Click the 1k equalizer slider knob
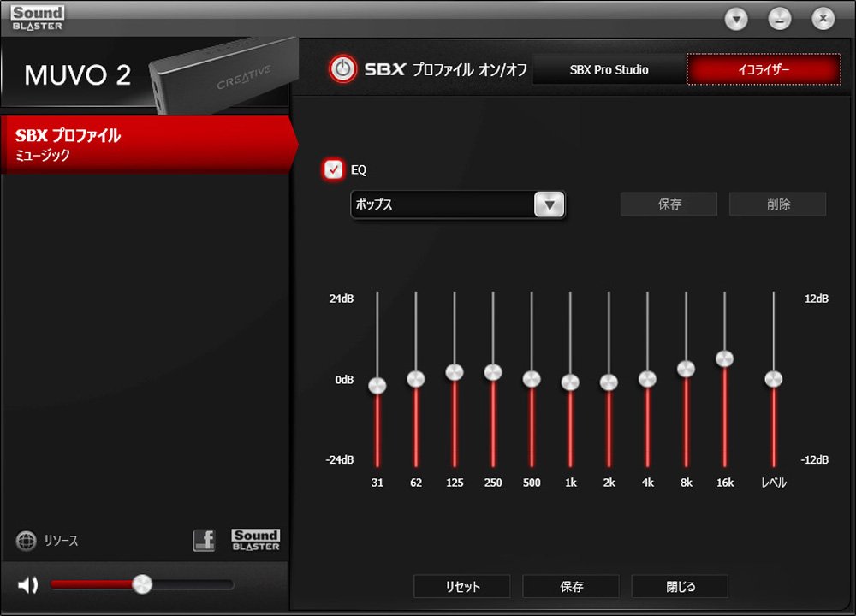The image size is (856, 616). 570,382
